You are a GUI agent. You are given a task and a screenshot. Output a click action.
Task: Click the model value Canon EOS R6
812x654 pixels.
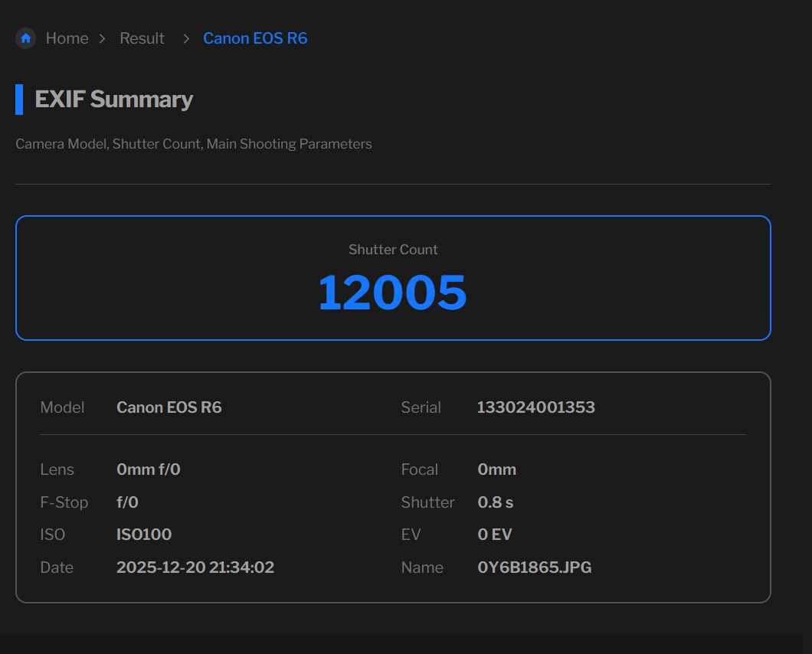[x=169, y=407]
